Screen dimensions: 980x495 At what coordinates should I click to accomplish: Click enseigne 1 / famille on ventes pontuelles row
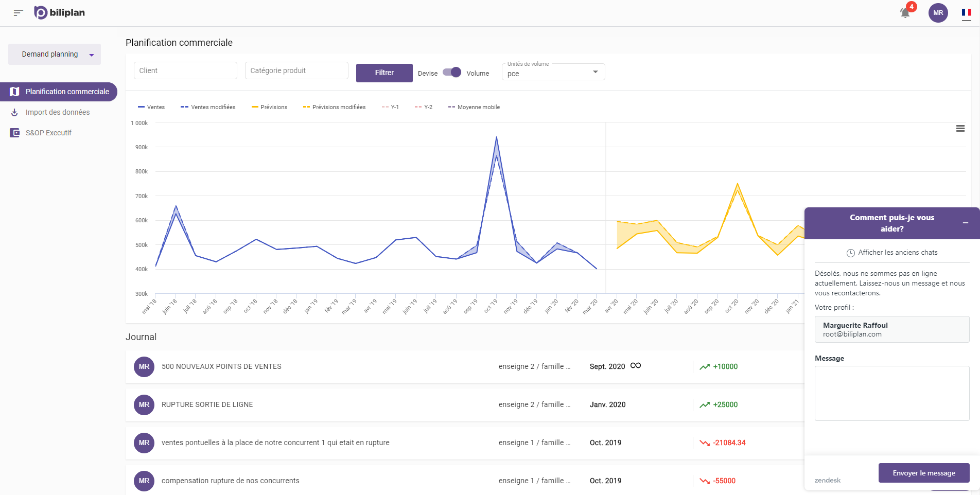[534, 443]
